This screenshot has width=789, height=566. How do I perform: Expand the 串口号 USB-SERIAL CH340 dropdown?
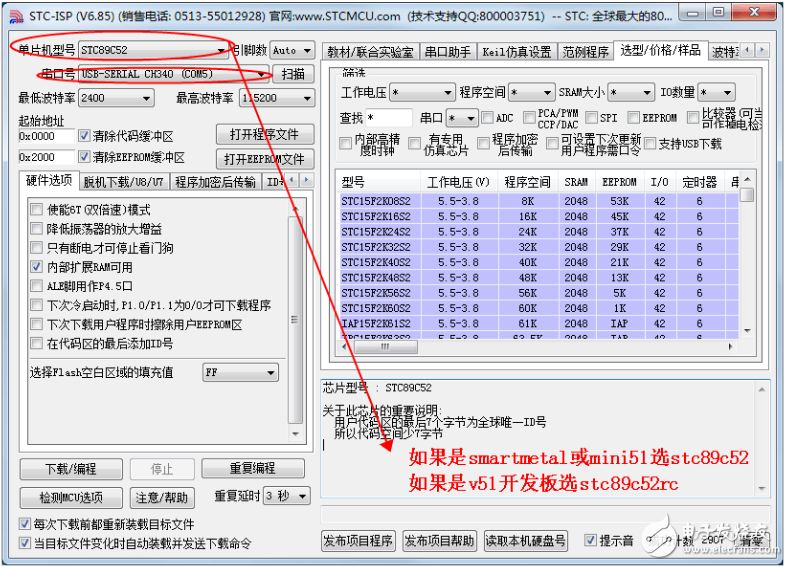262,75
